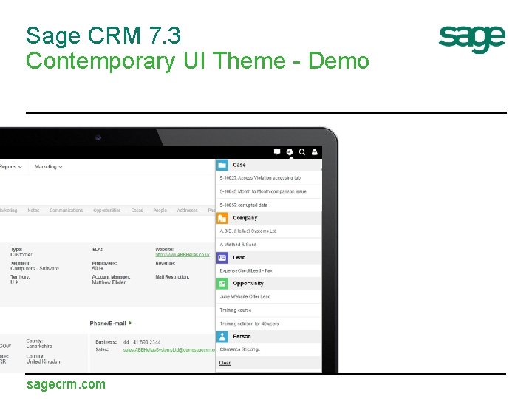Switch to the Addresses tab

(x=187, y=211)
